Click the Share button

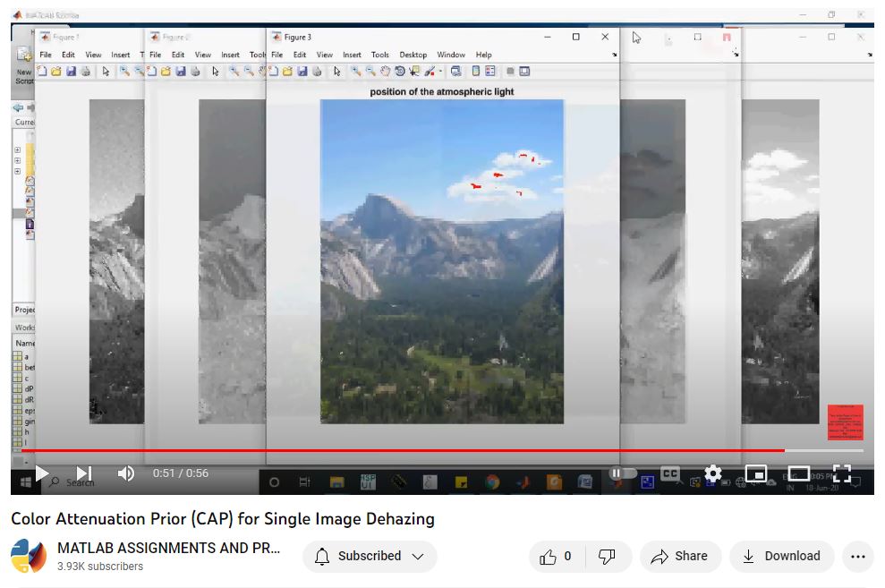(679, 557)
